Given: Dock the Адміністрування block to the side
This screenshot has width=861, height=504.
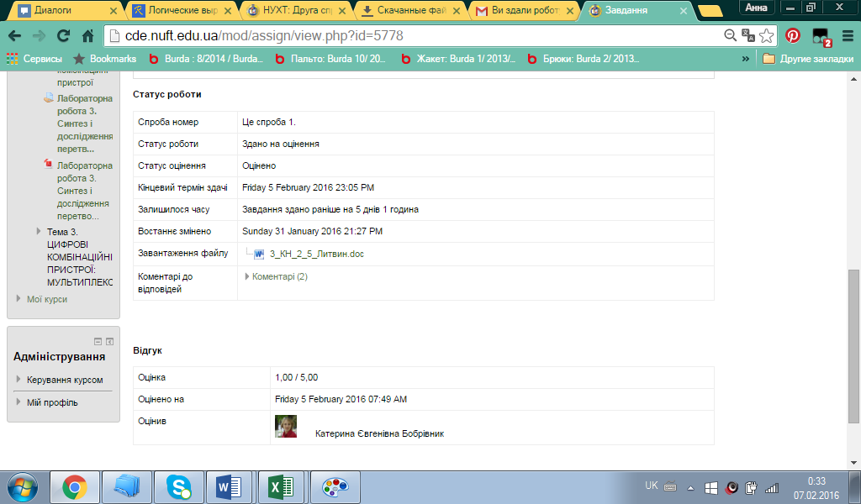Looking at the screenshot, I should (109, 341).
